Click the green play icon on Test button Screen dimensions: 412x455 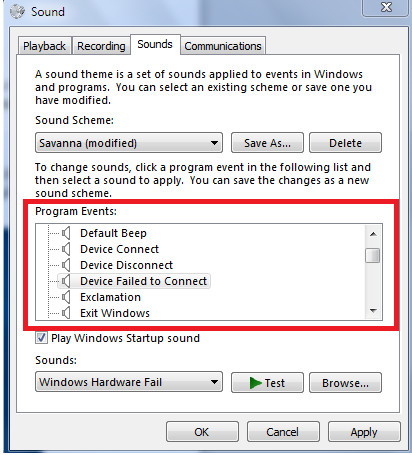[255, 383]
